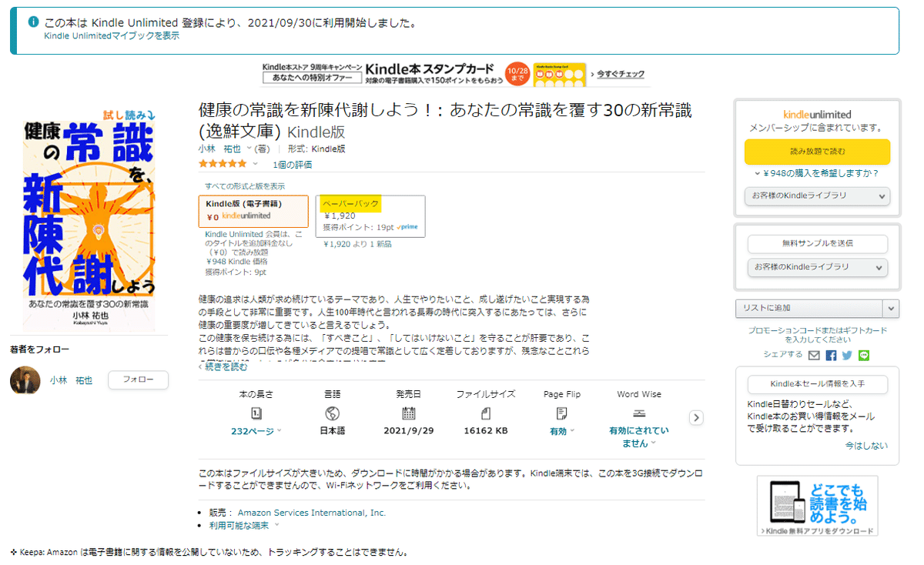924x565 pixels.
Task: Click the 読み放題で読む button
Action: point(818,152)
